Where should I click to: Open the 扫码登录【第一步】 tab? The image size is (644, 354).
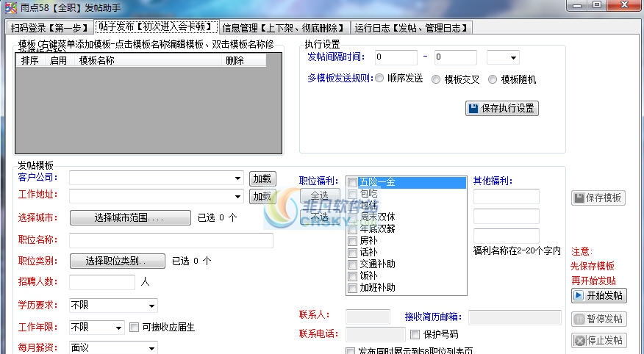pos(49,28)
